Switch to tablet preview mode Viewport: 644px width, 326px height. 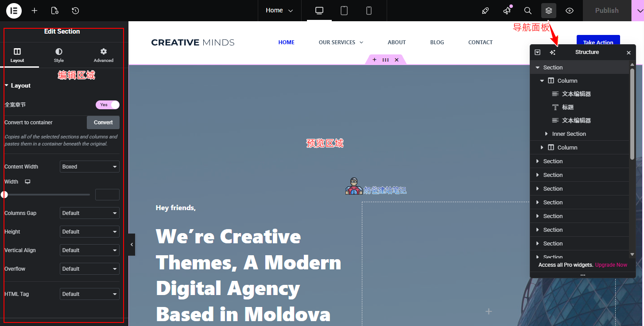[x=344, y=10]
